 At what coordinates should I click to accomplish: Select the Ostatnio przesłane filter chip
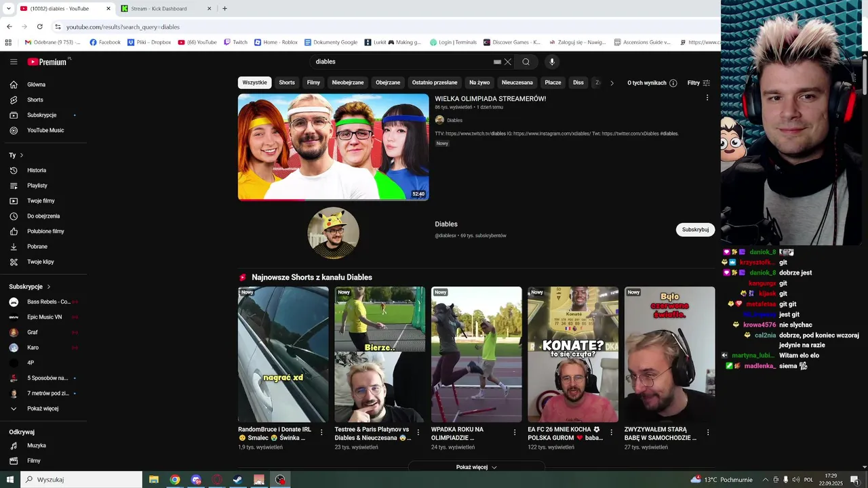coord(435,83)
